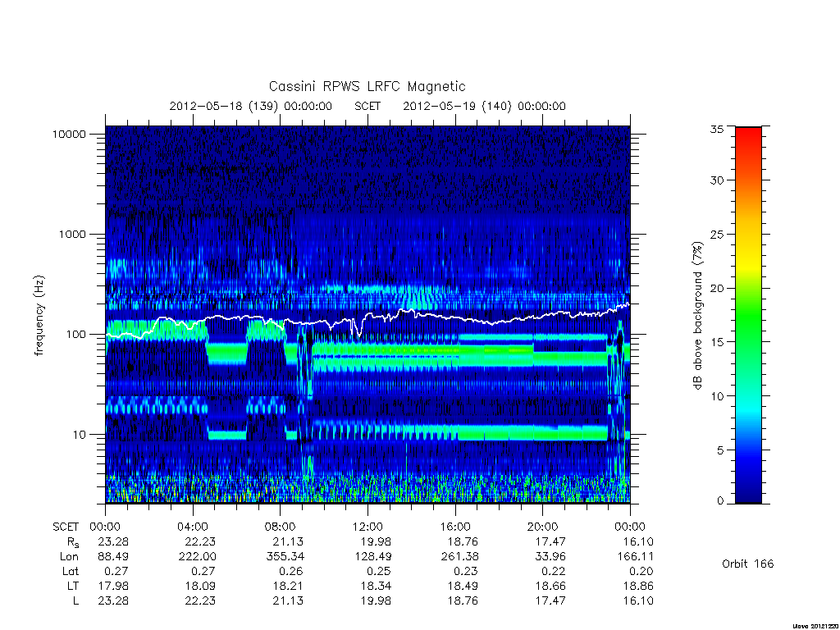840x630 pixels.
Task: Click Lat value '0.20'
Action: click(x=641, y=572)
